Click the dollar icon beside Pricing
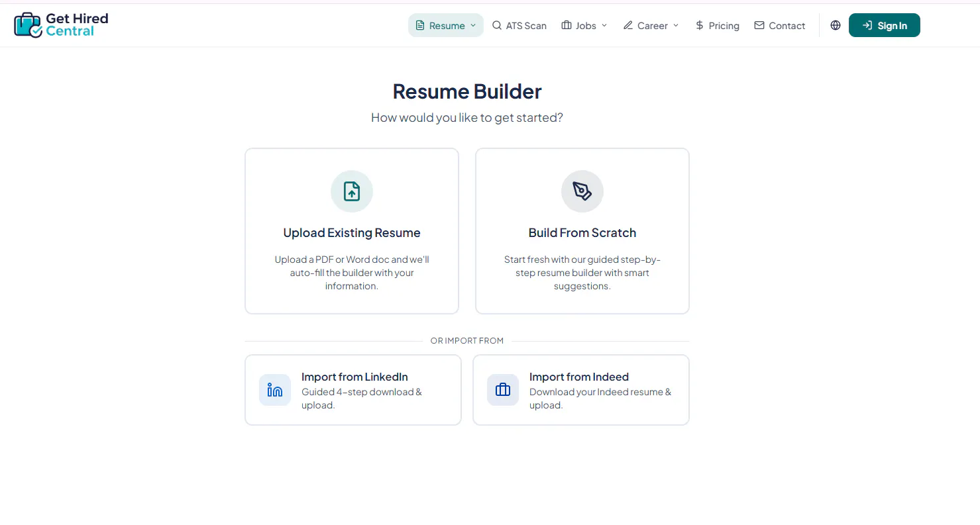 pos(700,25)
